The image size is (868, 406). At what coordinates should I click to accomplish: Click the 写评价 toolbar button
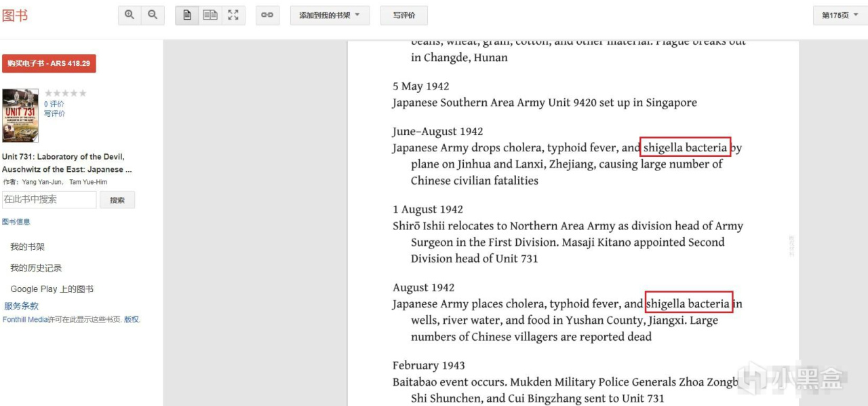click(x=404, y=15)
